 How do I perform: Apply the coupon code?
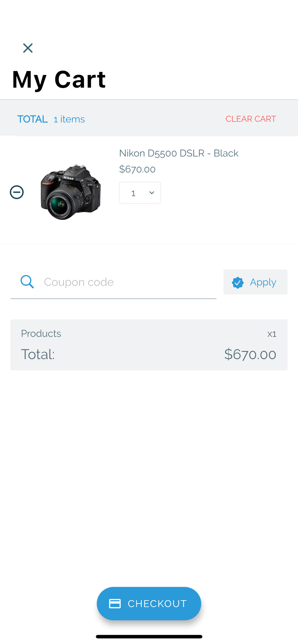click(x=255, y=282)
